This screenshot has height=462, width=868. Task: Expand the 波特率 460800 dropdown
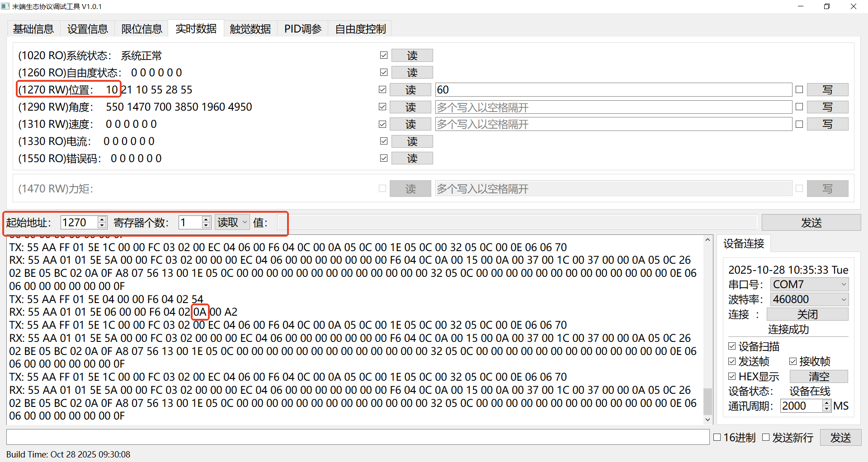click(809, 299)
